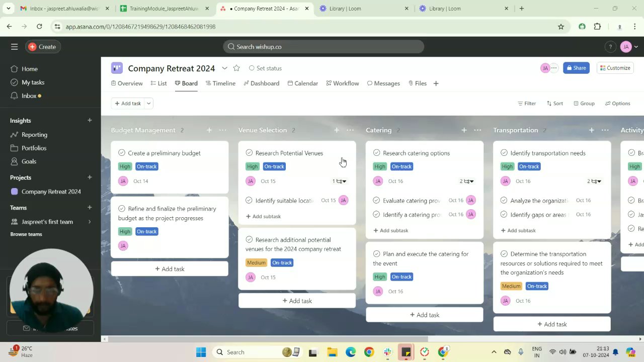Expand the project title dropdown arrow

coord(224,68)
